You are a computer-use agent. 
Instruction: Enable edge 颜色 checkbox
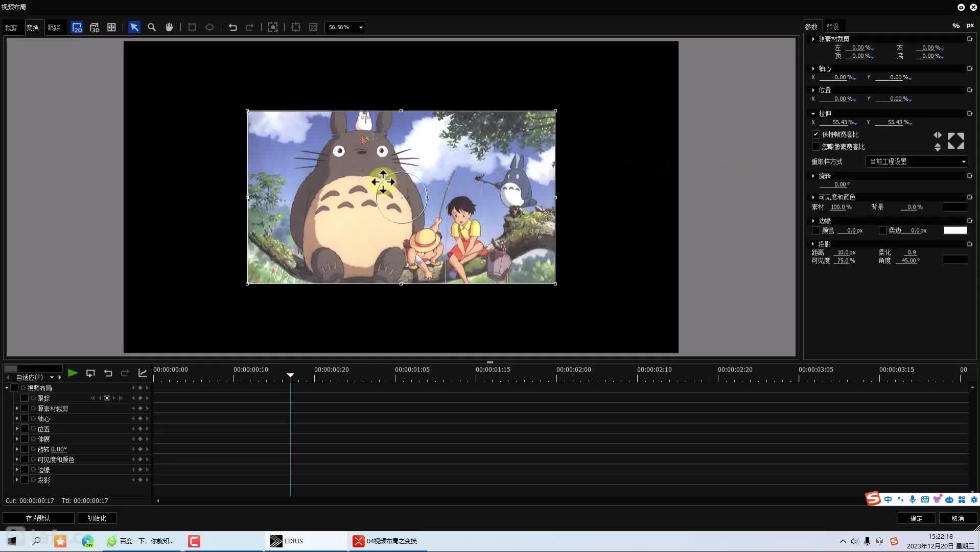(816, 231)
